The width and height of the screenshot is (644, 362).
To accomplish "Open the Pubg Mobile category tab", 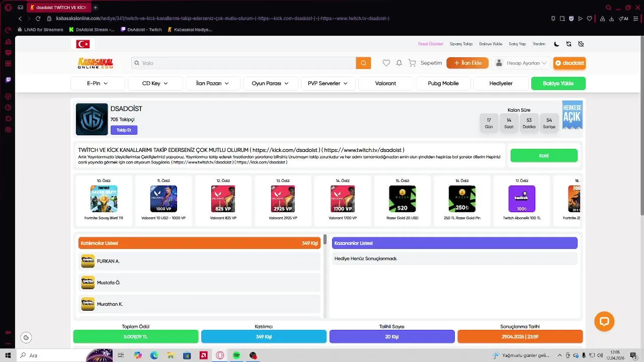I will click(443, 83).
